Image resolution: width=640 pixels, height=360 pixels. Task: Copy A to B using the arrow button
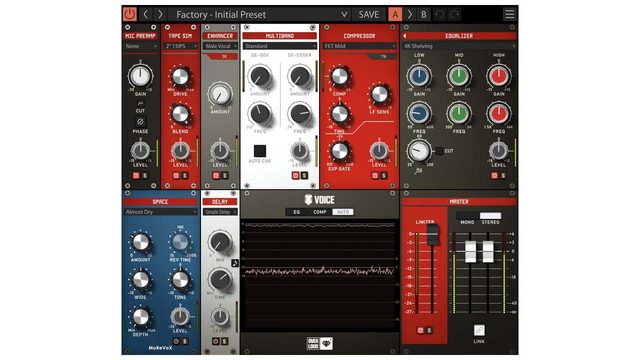(x=410, y=15)
